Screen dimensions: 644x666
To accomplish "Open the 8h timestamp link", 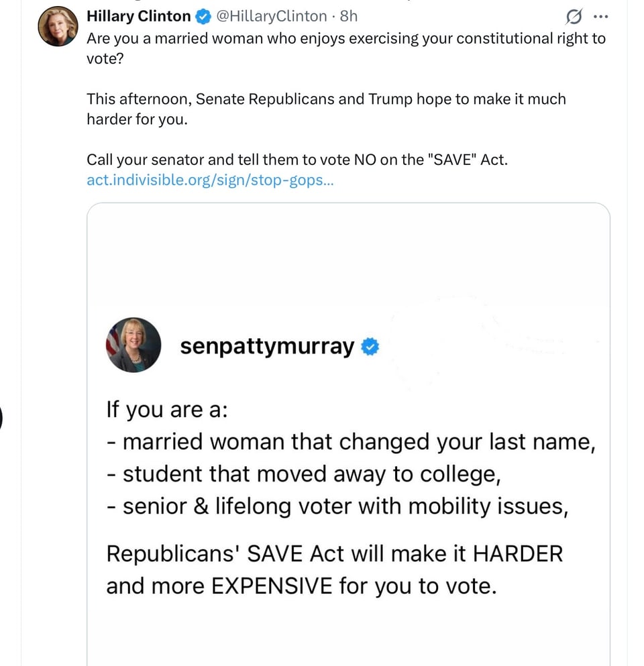I will coord(349,16).
